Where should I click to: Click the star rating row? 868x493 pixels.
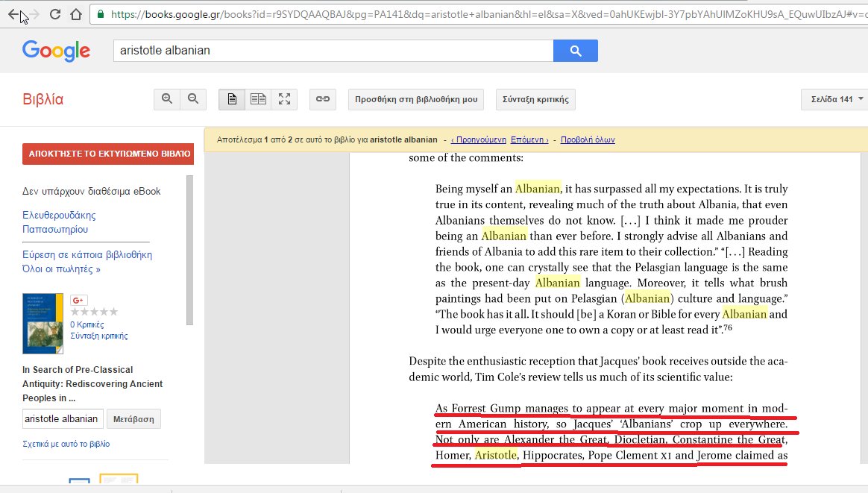click(x=94, y=312)
